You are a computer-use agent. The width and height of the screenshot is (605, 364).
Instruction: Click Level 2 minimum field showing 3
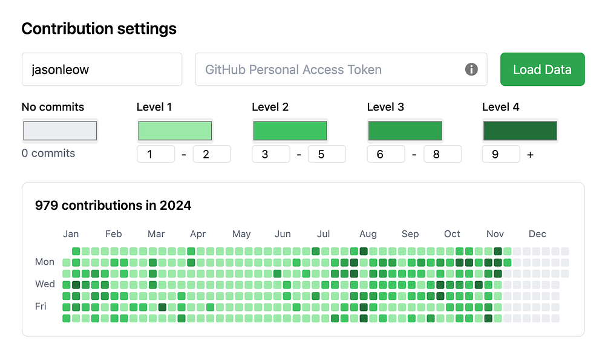tap(270, 154)
